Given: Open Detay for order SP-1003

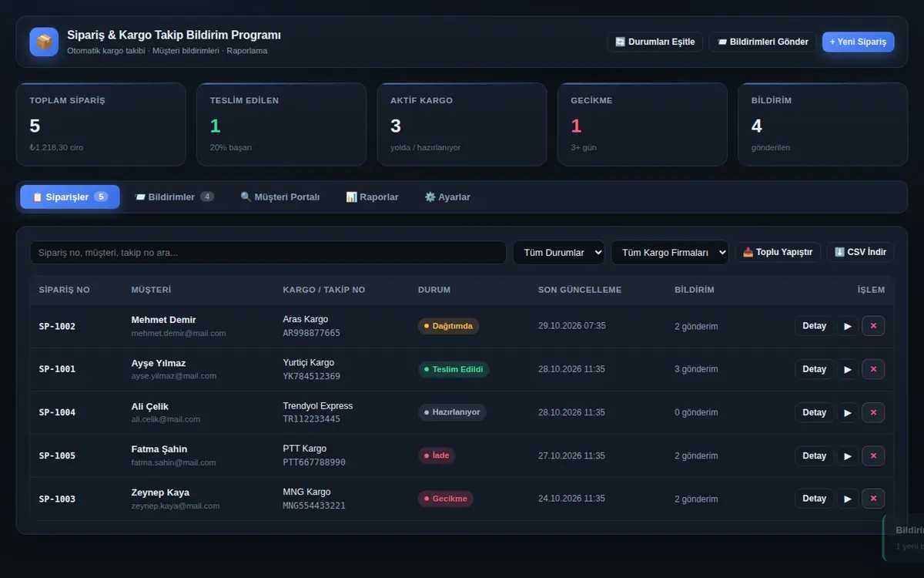Looking at the screenshot, I should pos(815,499).
